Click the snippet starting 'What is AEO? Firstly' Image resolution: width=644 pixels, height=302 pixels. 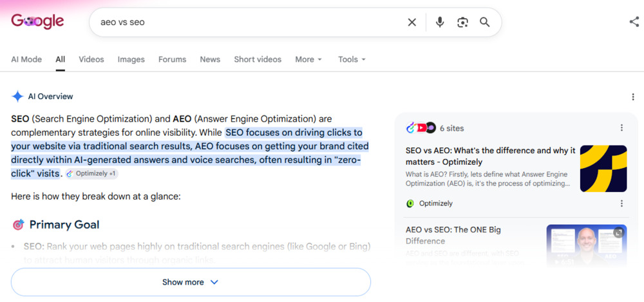click(x=488, y=179)
